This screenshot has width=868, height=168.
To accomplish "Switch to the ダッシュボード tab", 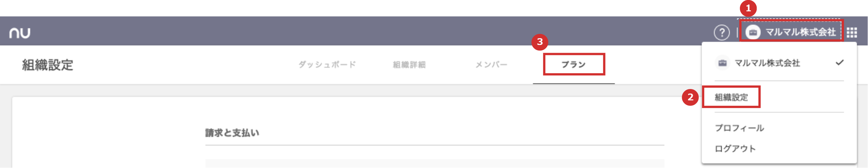I will click(x=327, y=64).
